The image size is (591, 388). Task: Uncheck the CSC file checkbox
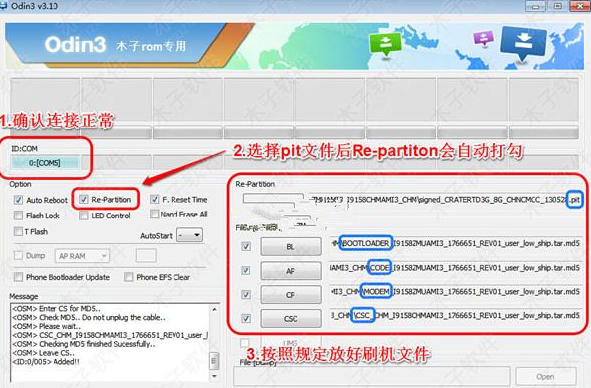pyautogui.click(x=246, y=319)
